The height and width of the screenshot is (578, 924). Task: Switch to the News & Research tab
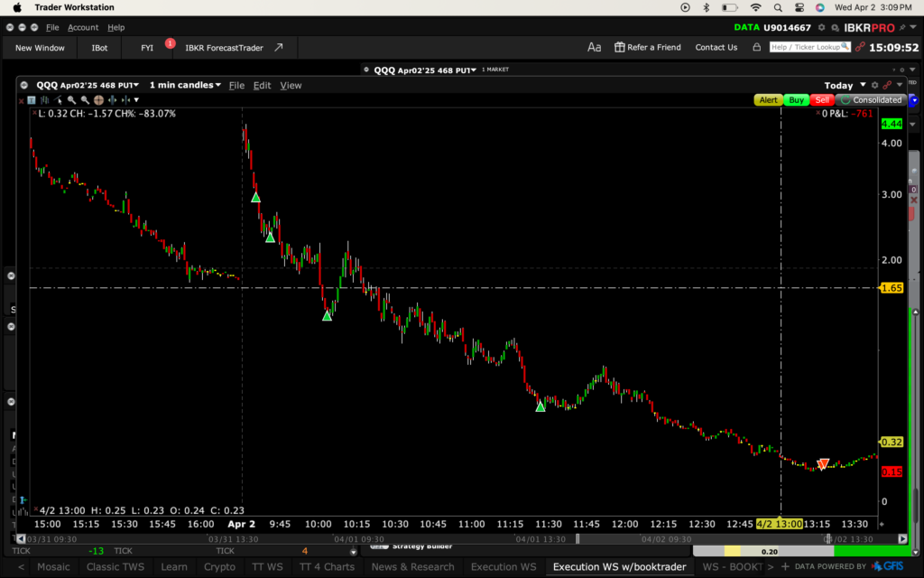coord(413,567)
